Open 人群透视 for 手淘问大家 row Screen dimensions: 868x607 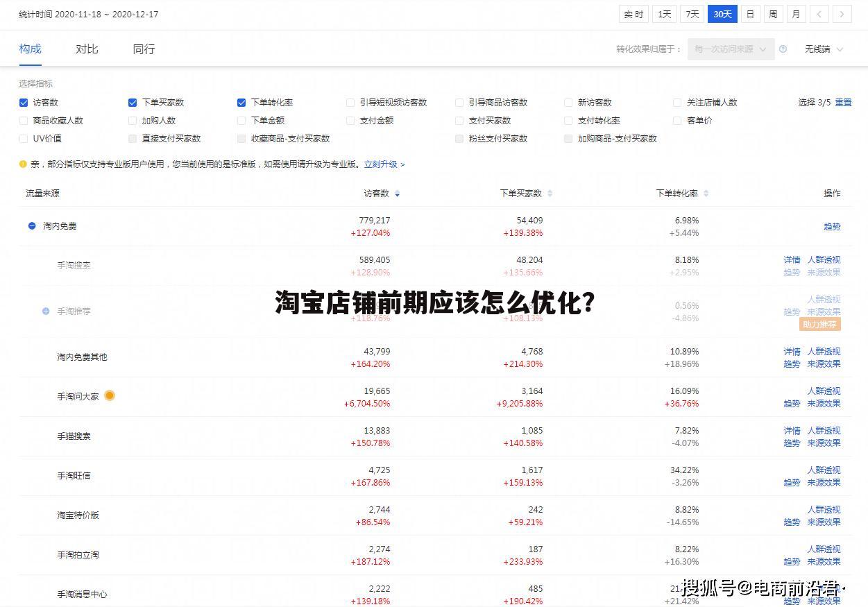824,391
